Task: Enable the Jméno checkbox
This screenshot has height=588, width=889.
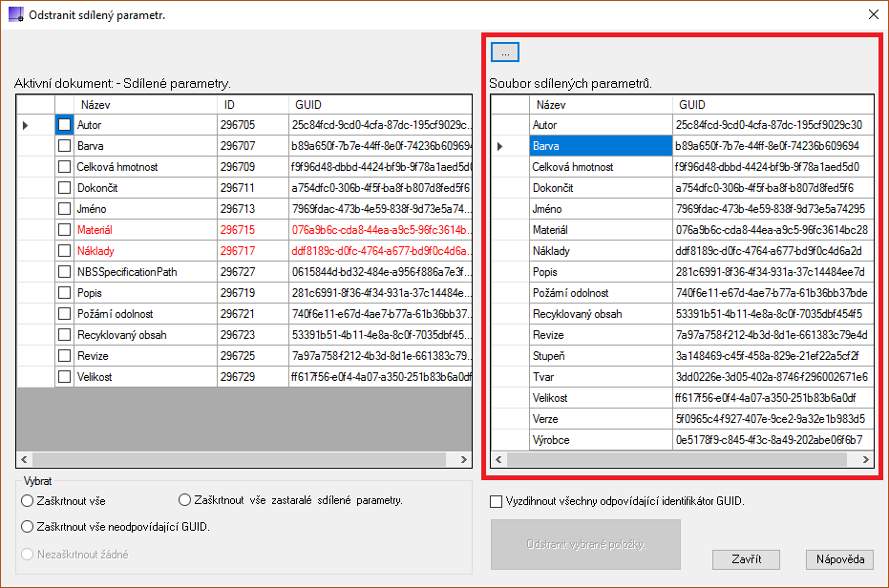Action: (65, 209)
